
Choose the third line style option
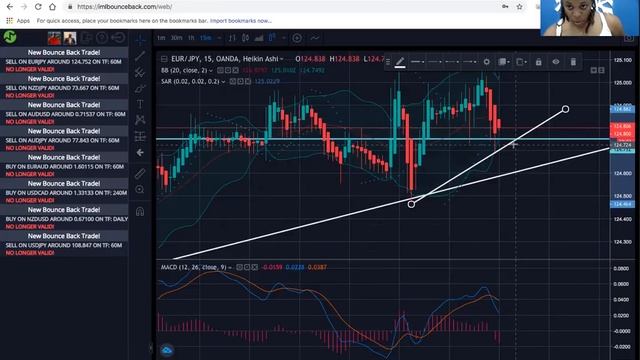click(452, 62)
